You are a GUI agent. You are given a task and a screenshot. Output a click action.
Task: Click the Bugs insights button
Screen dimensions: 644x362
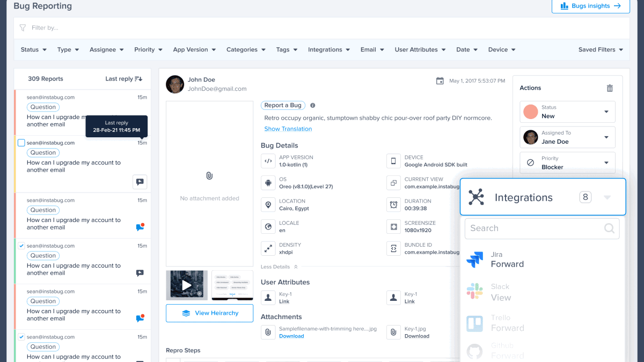pyautogui.click(x=590, y=6)
